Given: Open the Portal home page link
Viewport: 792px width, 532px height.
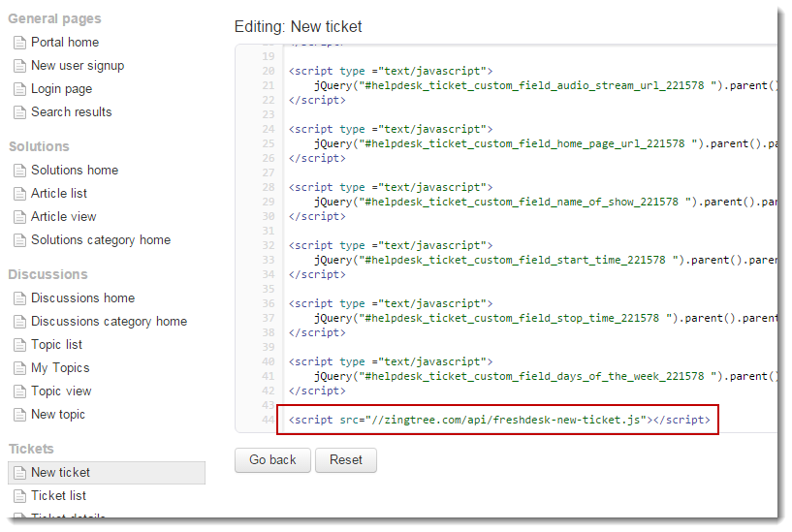Looking at the screenshot, I should (x=65, y=43).
